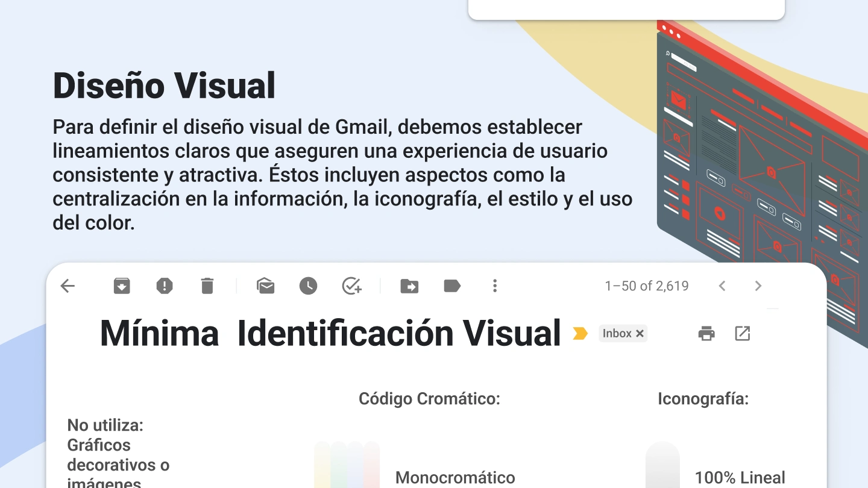Open the message in a new window

(743, 334)
